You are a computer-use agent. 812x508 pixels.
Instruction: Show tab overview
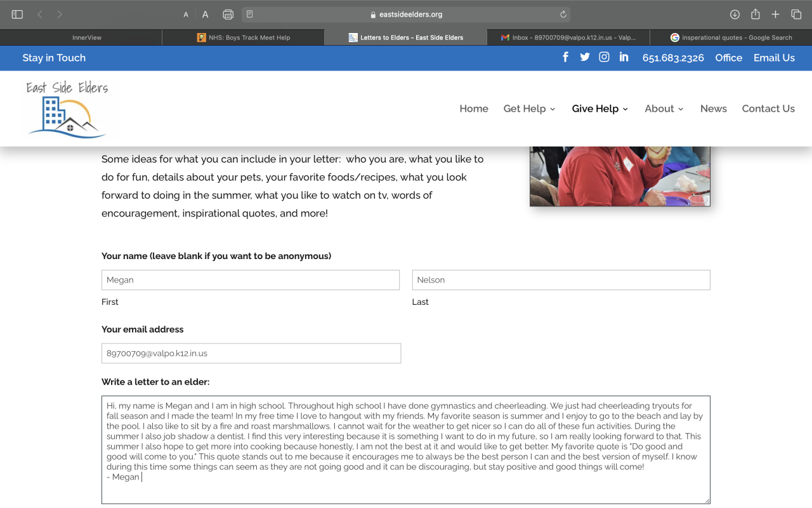click(796, 14)
